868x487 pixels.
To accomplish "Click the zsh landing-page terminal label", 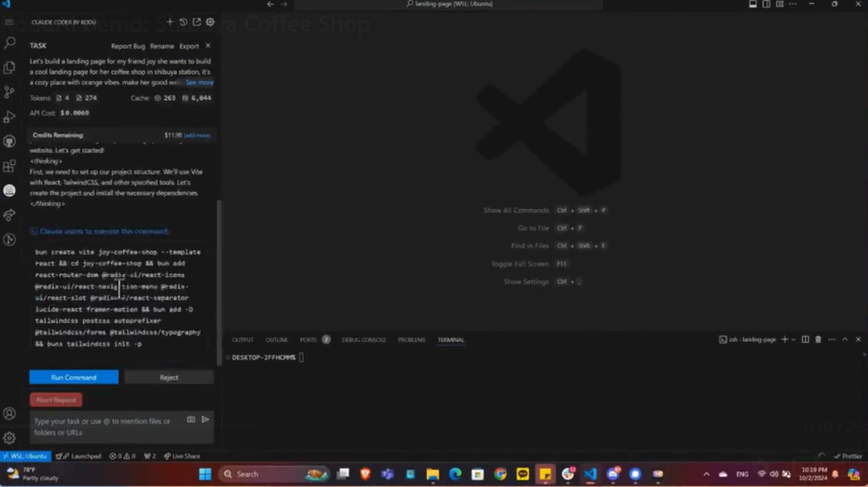I will (748, 339).
